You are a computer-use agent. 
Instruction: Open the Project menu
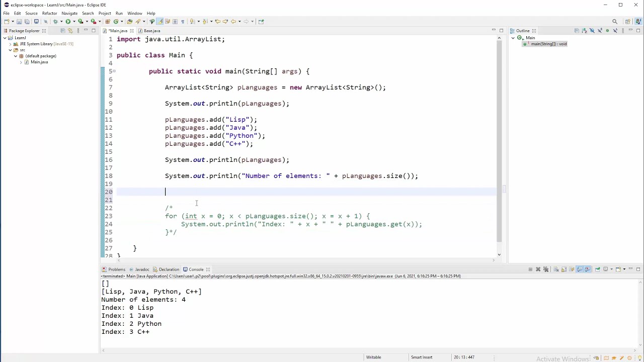click(x=105, y=13)
